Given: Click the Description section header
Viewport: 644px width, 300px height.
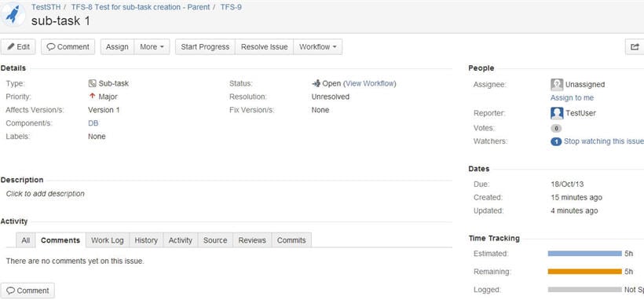Looking at the screenshot, I should pyautogui.click(x=22, y=180).
